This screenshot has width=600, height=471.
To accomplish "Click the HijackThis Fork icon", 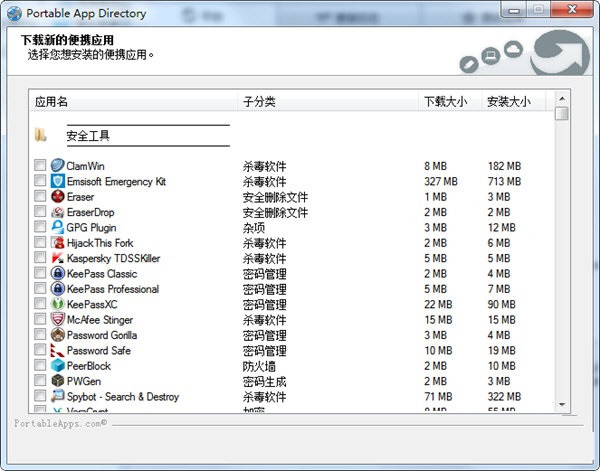I will [58, 243].
